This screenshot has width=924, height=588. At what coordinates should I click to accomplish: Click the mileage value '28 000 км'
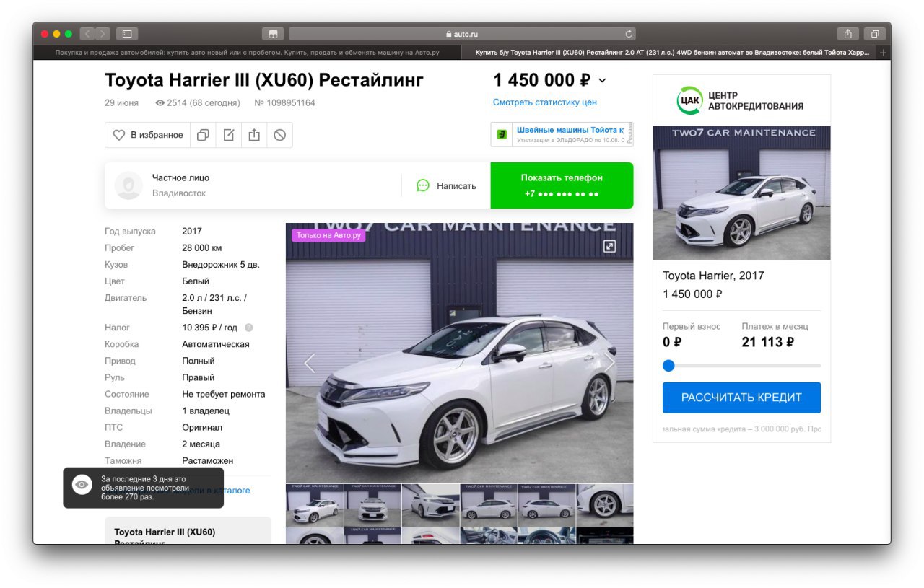pyautogui.click(x=202, y=248)
